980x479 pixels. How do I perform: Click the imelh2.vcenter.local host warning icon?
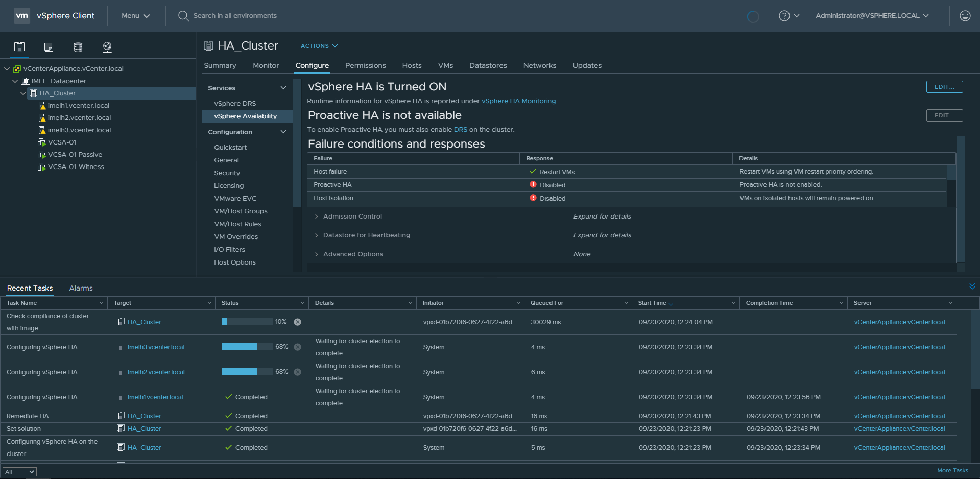point(42,118)
